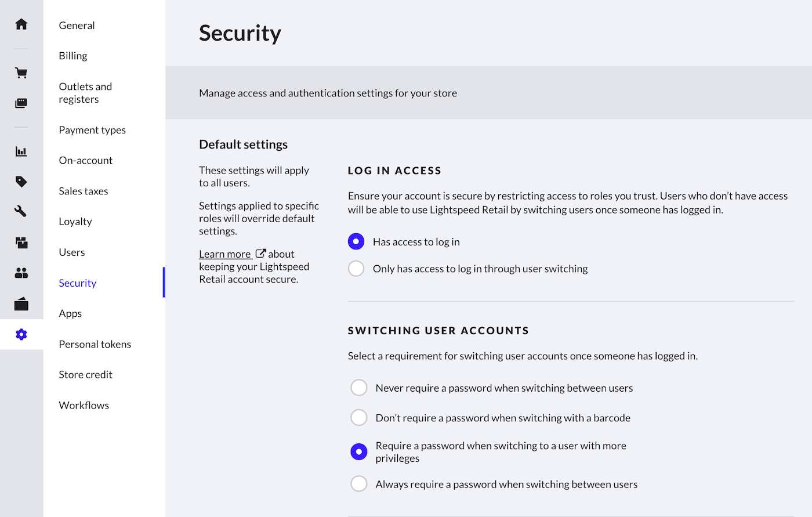Open the cash drawer icon
Viewport: 812px width, 517px height.
(21, 303)
